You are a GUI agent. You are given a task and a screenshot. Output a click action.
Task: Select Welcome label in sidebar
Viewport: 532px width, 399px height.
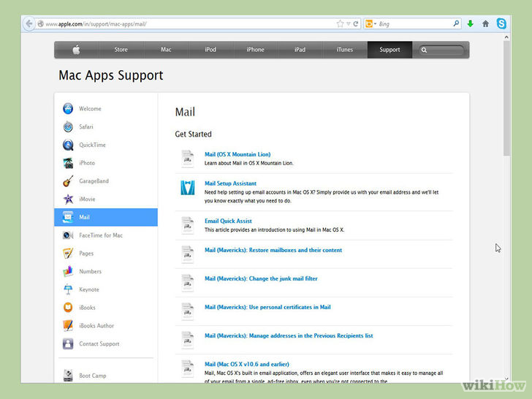[x=90, y=109]
